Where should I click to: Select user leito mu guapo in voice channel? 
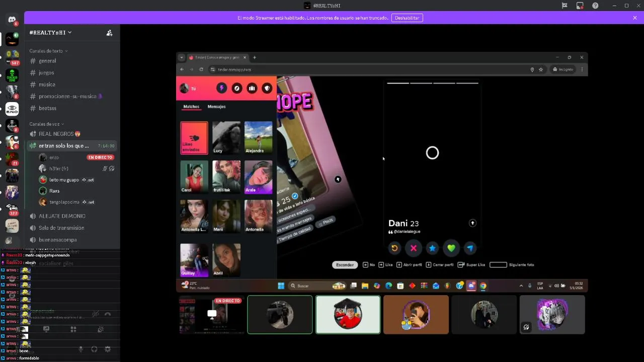pyautogui.click(x=72, y=179)
